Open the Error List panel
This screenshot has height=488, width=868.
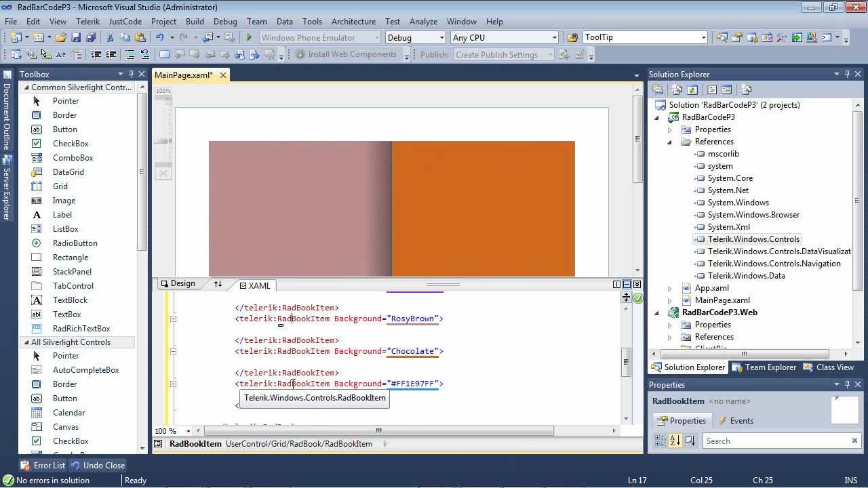(43, 466)
